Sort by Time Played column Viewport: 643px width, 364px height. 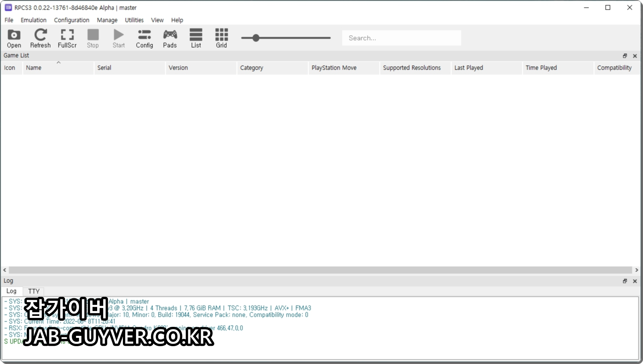click(558, 68)
